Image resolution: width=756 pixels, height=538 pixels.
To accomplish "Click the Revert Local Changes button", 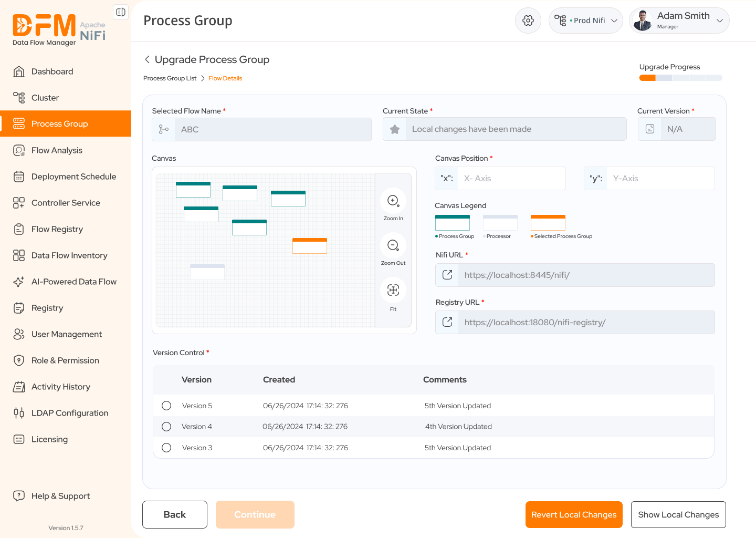I will pos(574,514).
